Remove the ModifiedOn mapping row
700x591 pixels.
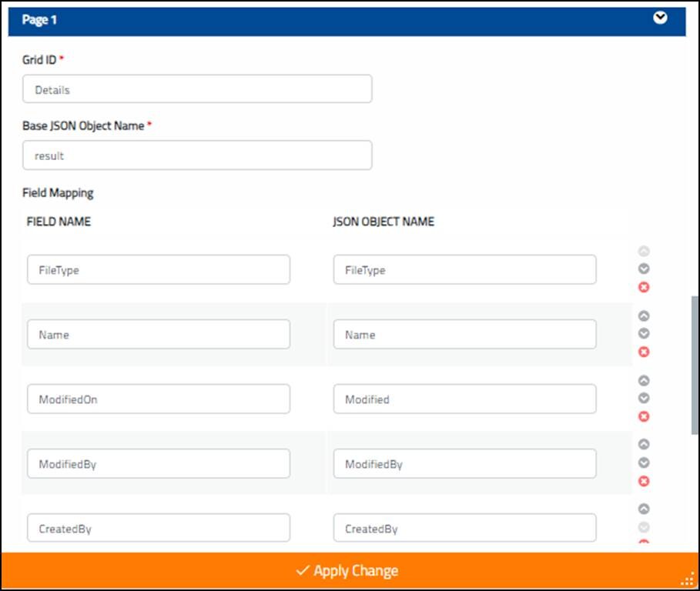tap(644, 416)
